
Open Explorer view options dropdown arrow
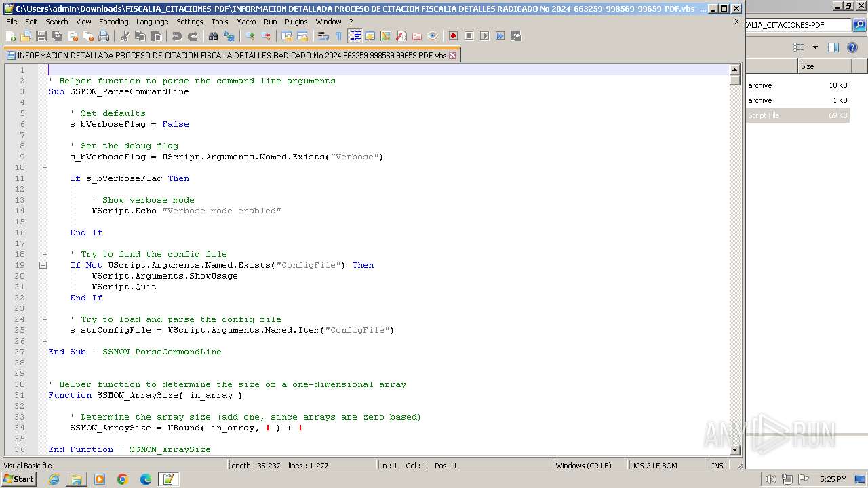(x=815, y=47)
